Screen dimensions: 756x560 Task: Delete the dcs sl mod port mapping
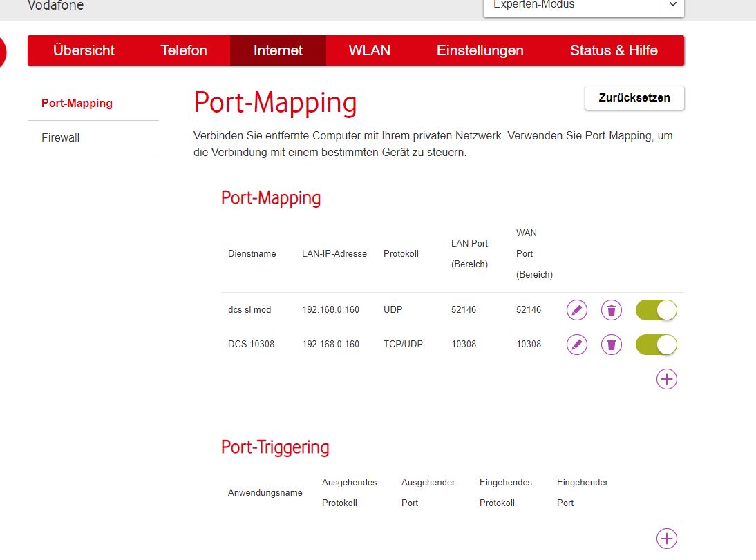pos(612,310)
